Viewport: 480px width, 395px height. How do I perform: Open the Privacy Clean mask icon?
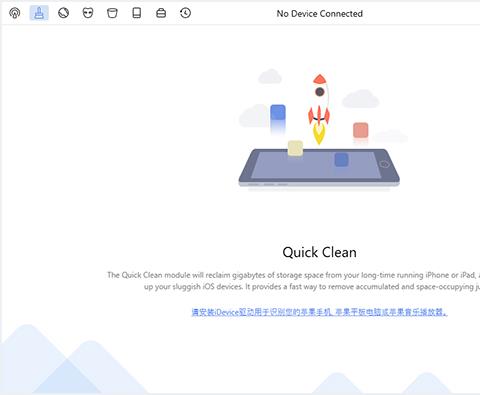88,13
